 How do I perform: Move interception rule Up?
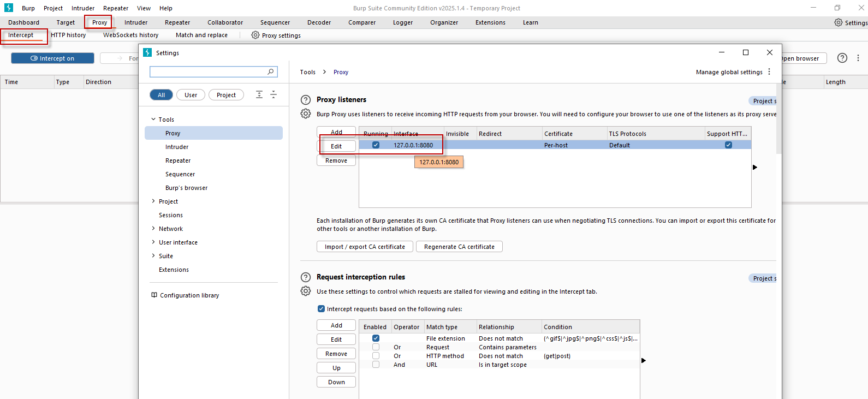click(336, 368)
